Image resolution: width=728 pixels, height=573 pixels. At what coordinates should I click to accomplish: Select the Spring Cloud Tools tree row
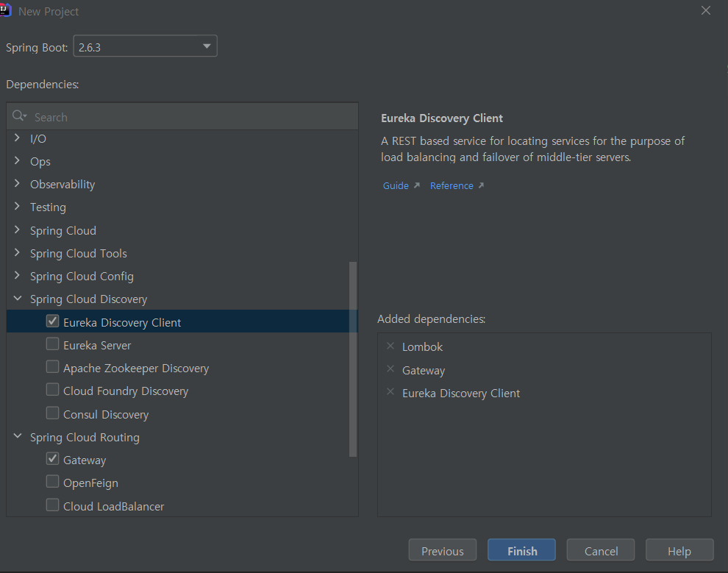tap(182, 253)
